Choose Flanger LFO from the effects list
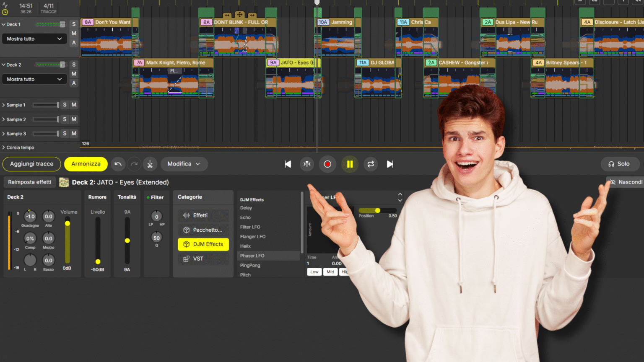 253,237
